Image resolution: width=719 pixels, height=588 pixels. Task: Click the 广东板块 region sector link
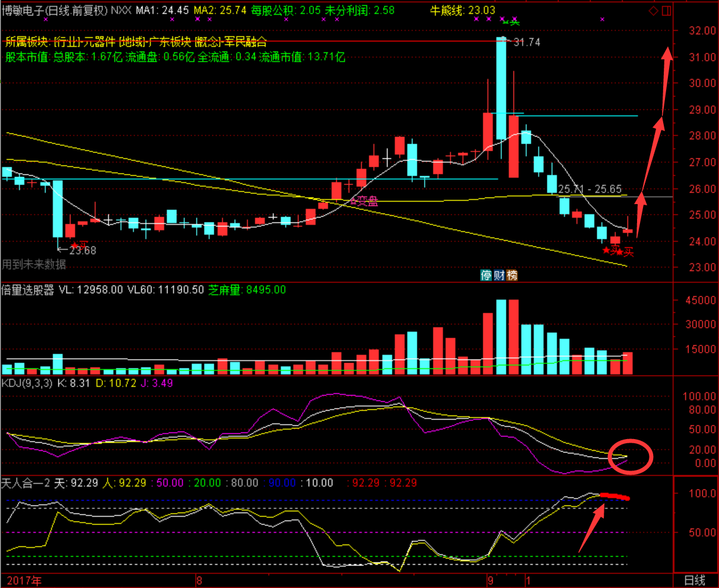[170, 42]
